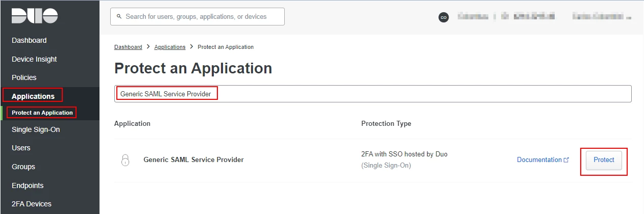The width and height of the screenshot is (644, 214).
Task: Click the Generic SAML Service Provider row name
Action: click(193, 159)
